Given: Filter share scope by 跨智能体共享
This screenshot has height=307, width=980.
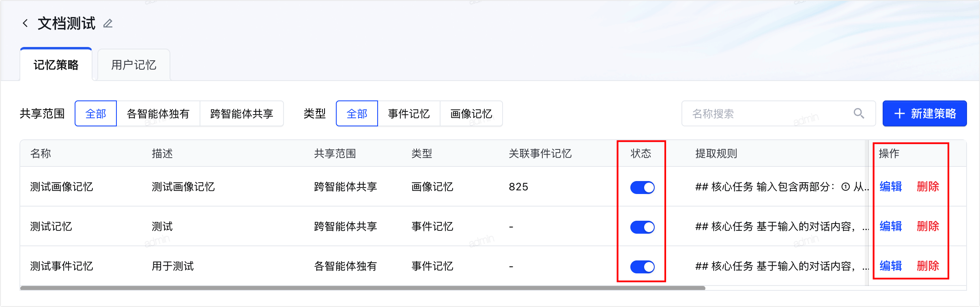Looking at the screenshot, I should point(242,114).
